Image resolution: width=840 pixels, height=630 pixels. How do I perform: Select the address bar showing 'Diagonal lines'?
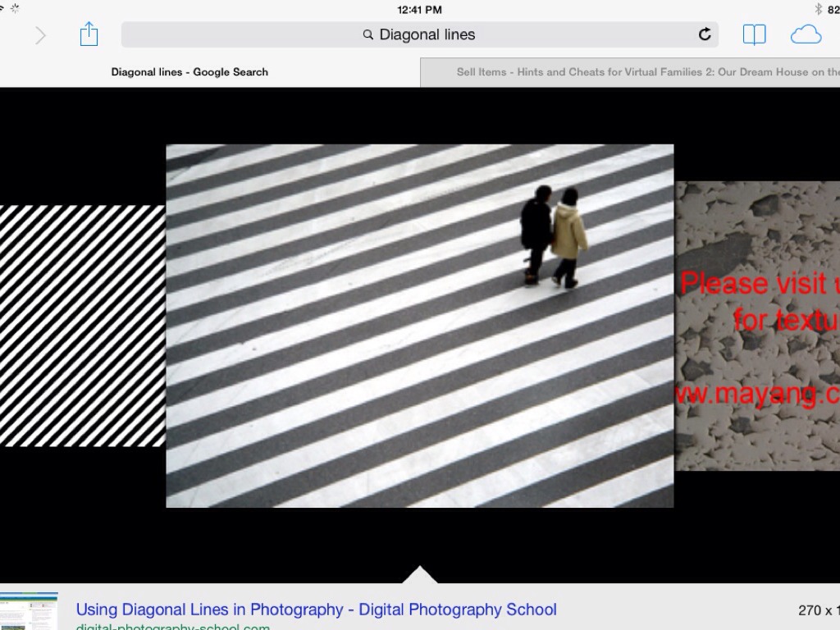[427, 34]
